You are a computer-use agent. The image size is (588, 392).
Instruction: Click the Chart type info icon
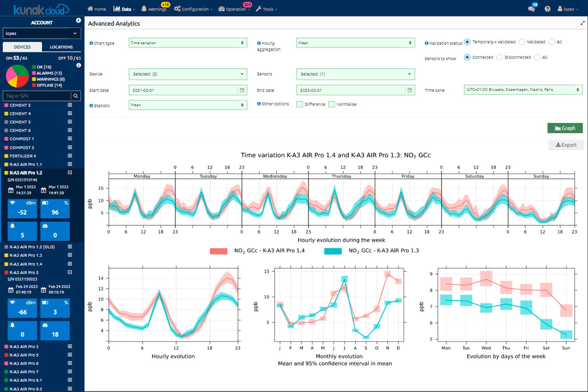coord(91,43)
